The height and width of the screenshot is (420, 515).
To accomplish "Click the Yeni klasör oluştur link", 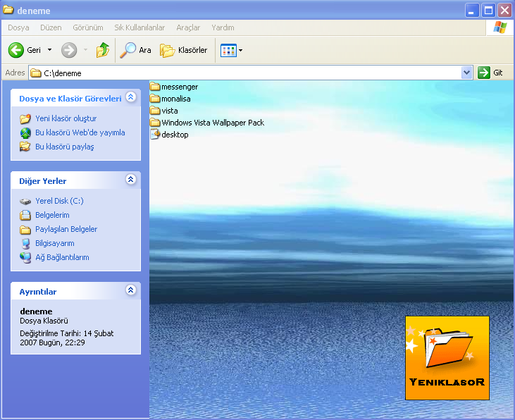I will (66, 118).
